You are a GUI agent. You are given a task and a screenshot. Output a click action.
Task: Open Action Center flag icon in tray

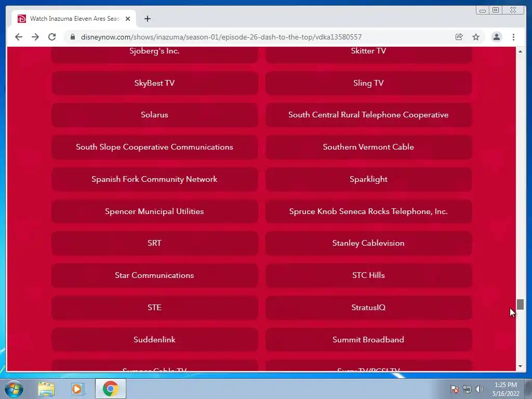455,389
